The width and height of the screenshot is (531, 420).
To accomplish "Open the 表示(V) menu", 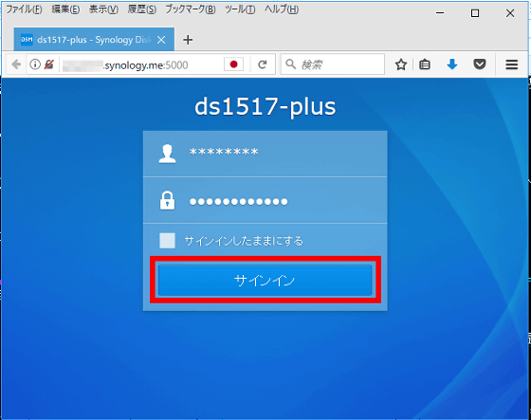I will coord(103,9).
